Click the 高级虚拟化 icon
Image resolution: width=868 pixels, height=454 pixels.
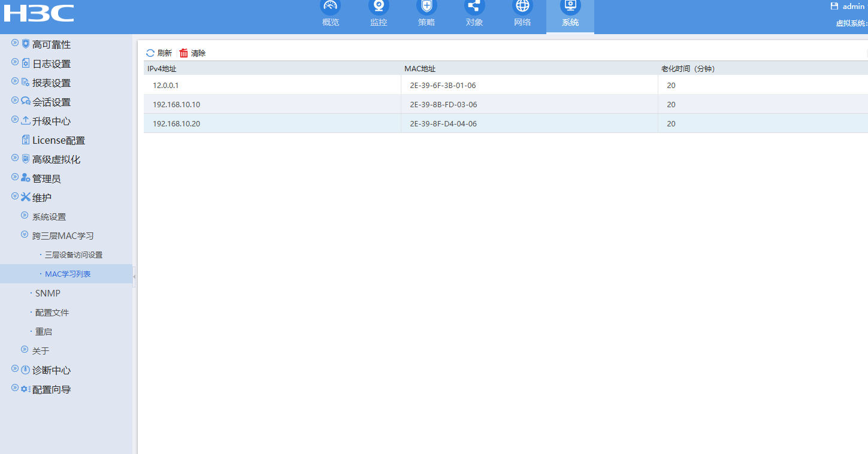(x=26, y=159)
